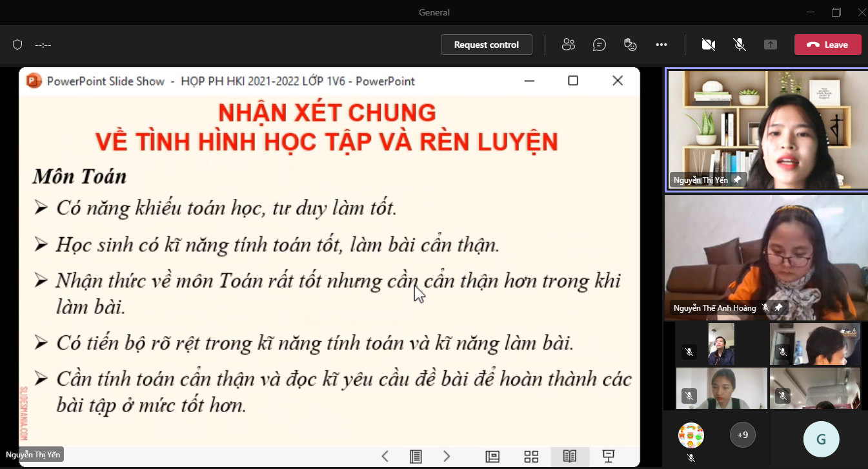Open the participants panel
868x469 pixels.
click(568, 45)
